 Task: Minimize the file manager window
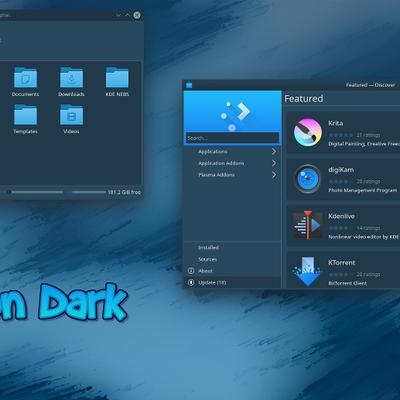(x=119, y=15)
